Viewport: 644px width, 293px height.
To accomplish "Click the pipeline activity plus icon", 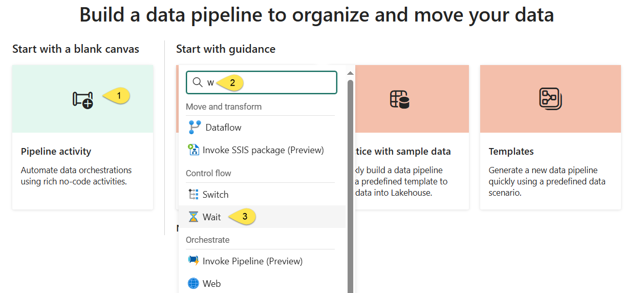I will tap(82, 100).
